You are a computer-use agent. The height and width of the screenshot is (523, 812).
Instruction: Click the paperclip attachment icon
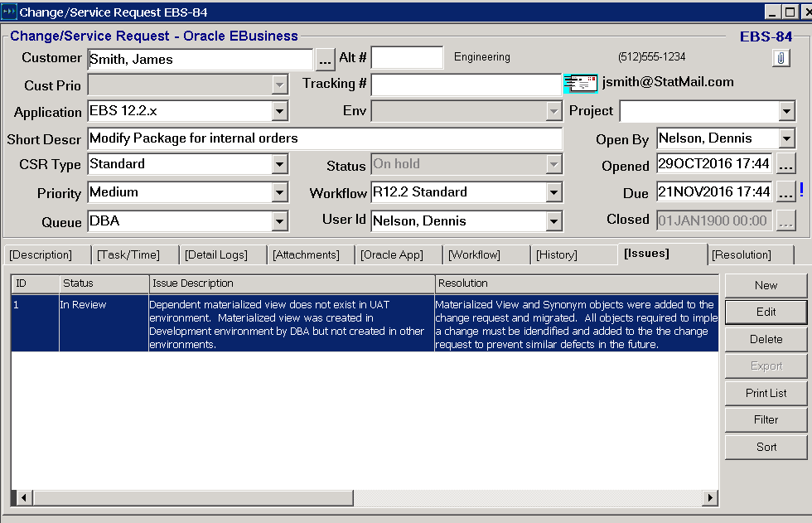tap(781, 58)
